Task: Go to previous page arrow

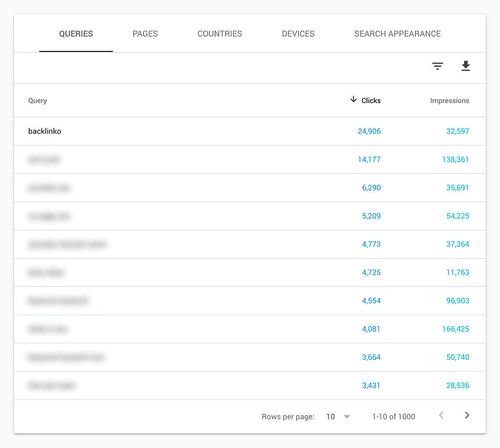Action: [x=441, y=415]
